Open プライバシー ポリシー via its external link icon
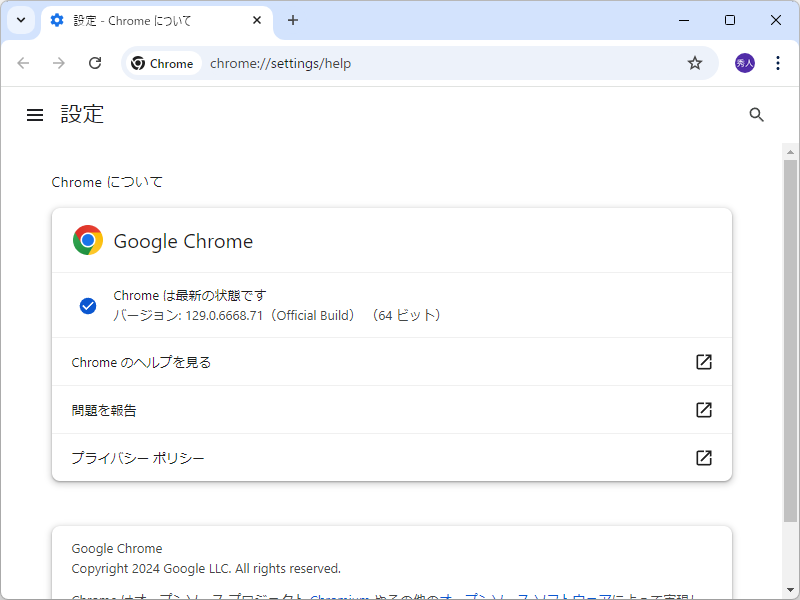The height and width of the screenshot is (600, 800). (703, 457)
